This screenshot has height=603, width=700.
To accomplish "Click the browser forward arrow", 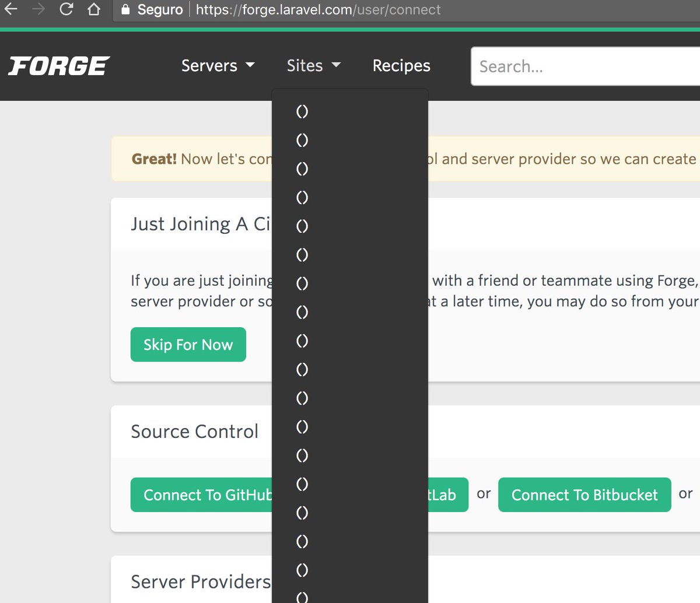I will coord(38,9).
